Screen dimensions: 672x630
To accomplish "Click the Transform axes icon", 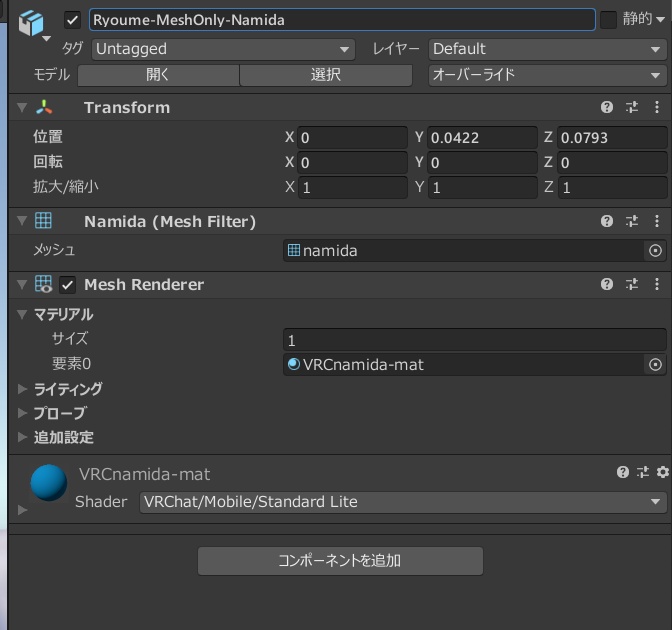I will click(x=44, y=107).
